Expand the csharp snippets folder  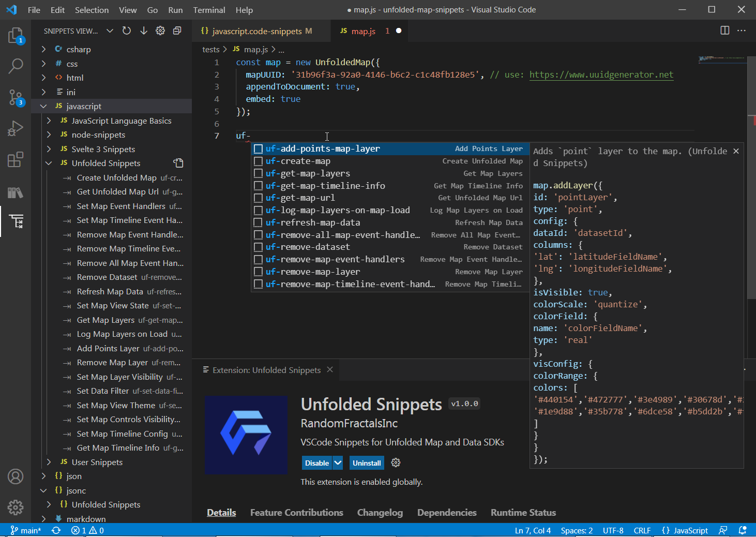tap(43, 50)
